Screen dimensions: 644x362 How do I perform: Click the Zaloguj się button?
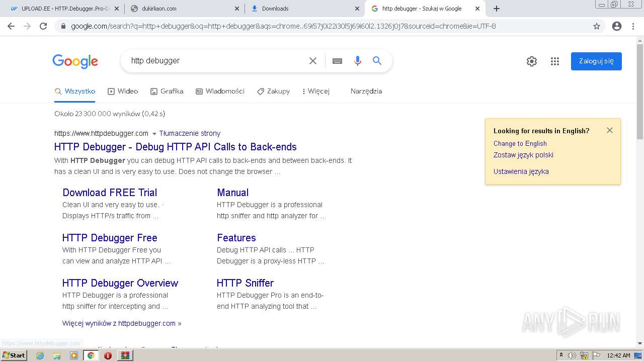point(596,61)
